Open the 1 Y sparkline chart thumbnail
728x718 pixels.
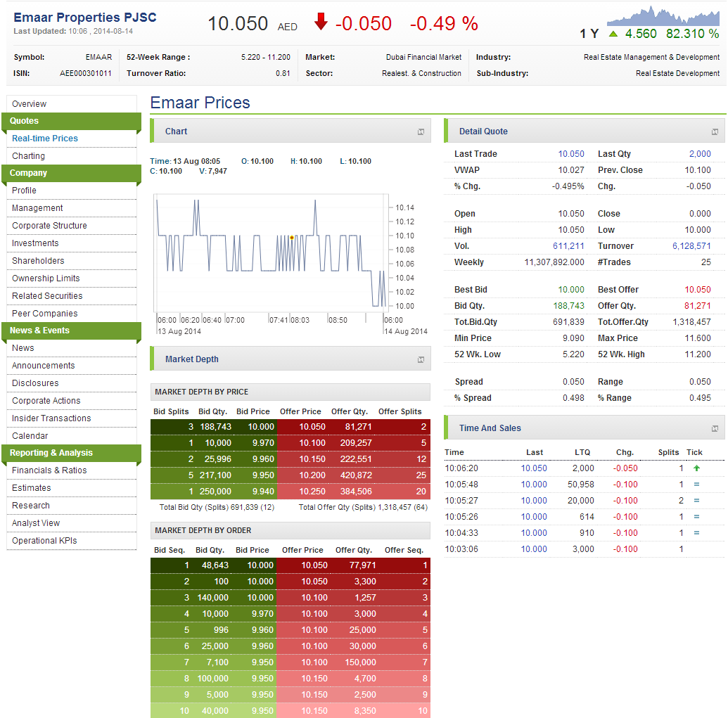[x=663, y=15]
